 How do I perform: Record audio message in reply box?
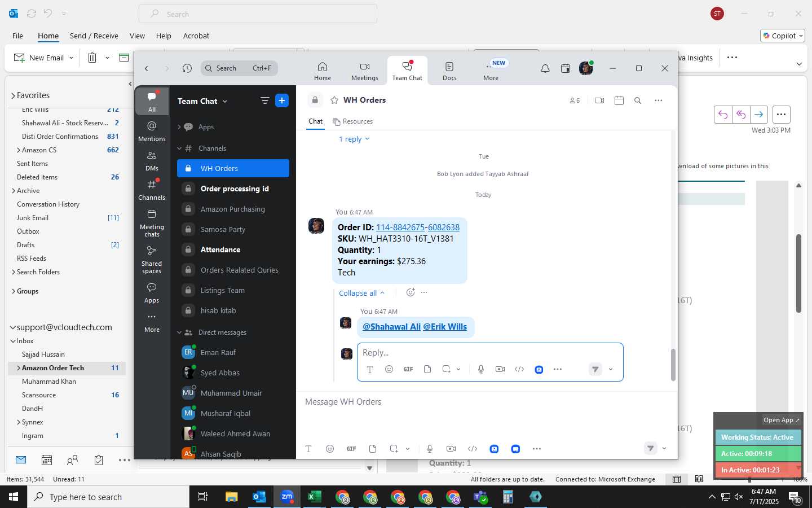click(481, 369)
